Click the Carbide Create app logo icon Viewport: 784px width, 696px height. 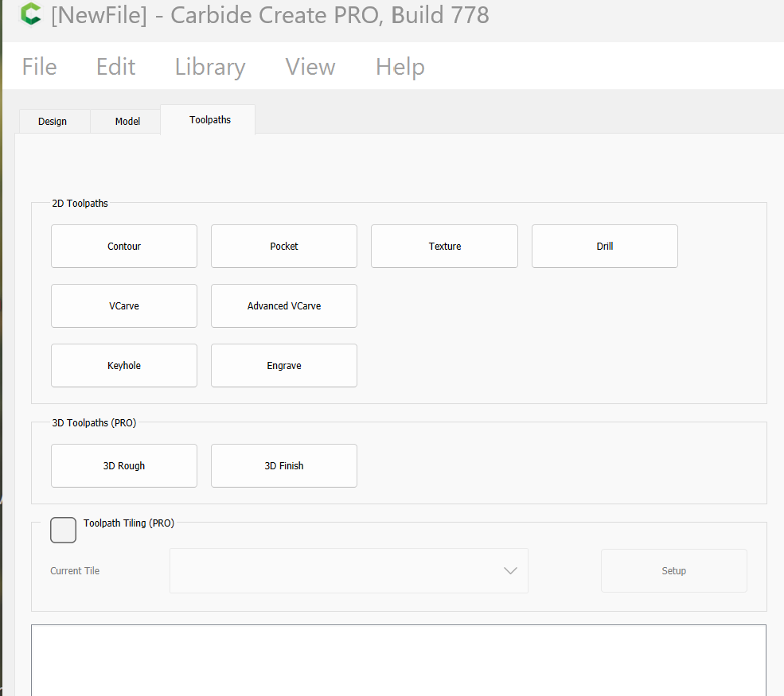click(x=31, y=15)
